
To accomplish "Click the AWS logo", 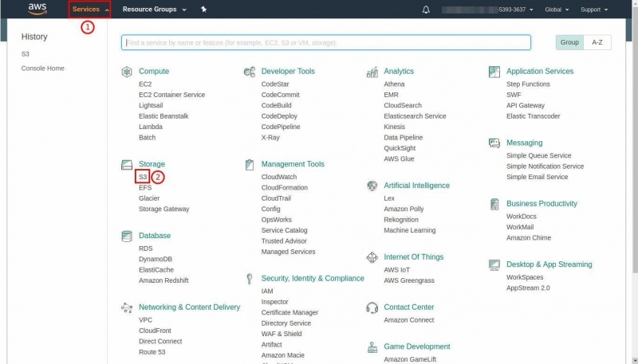I will click(37, 9).
